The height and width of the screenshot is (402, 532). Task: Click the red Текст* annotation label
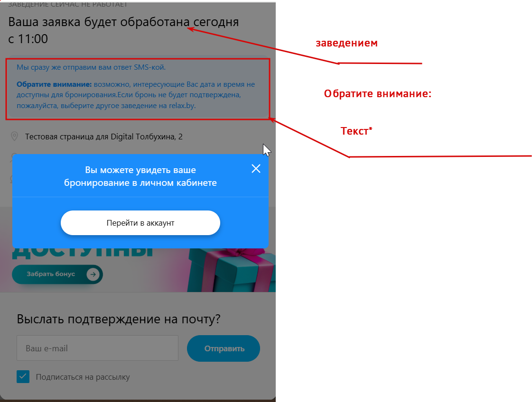coord(356,131)
